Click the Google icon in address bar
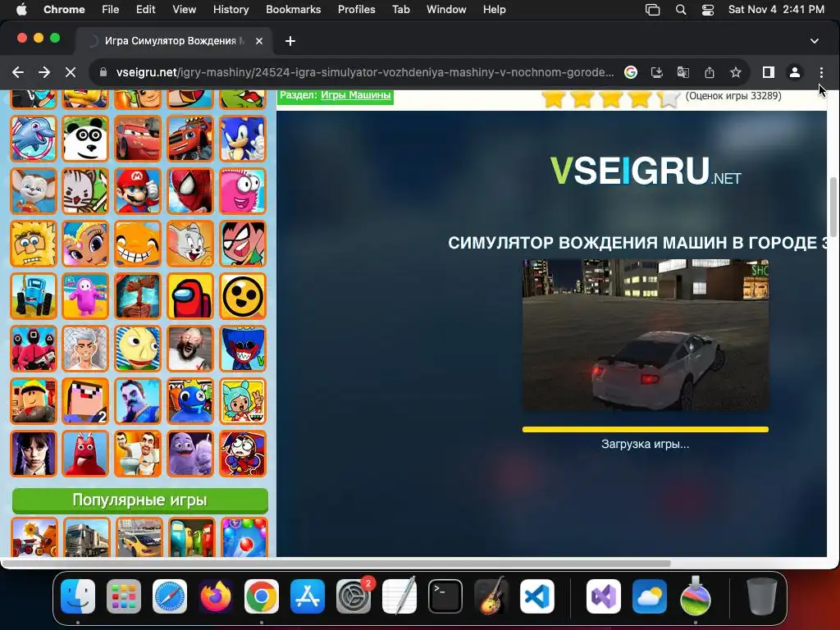 click(x=631, y=72)
